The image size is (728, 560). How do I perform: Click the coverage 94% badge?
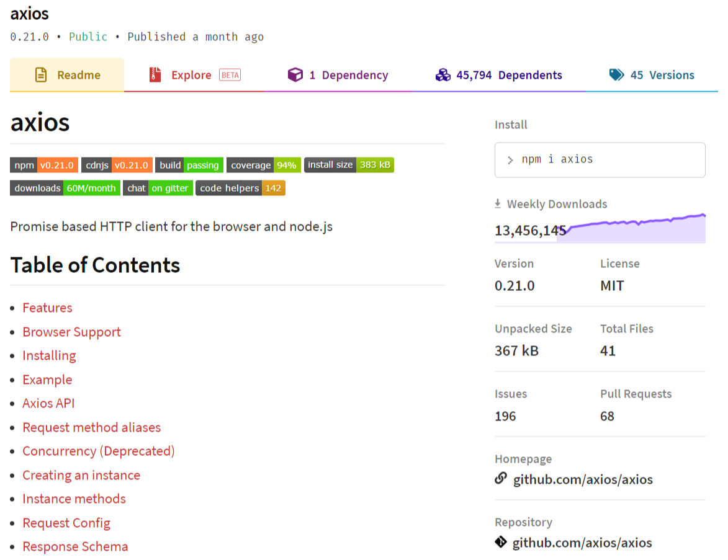(x=264, y=165)
